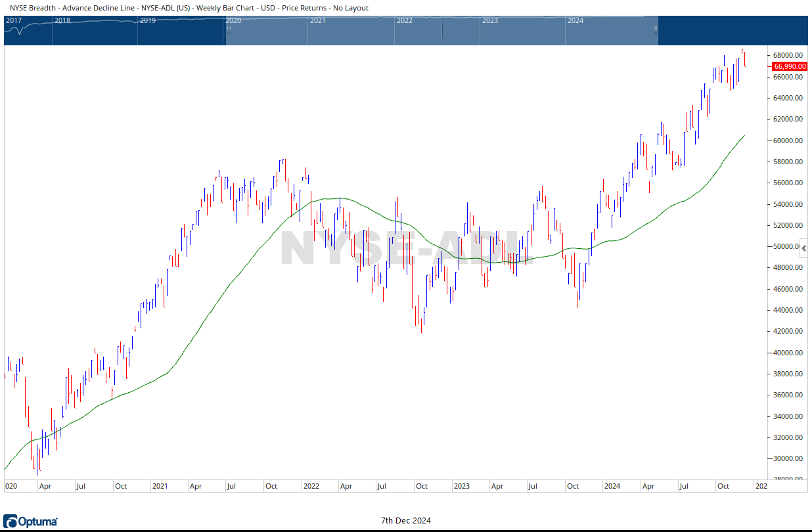Expand the collapsed side panel arrow

click(805, 248)
